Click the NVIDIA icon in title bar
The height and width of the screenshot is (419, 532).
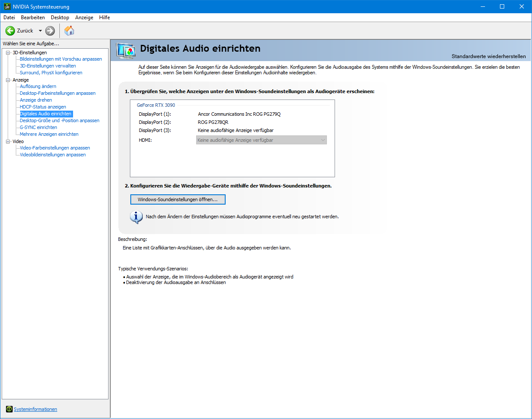coord(7,7)
